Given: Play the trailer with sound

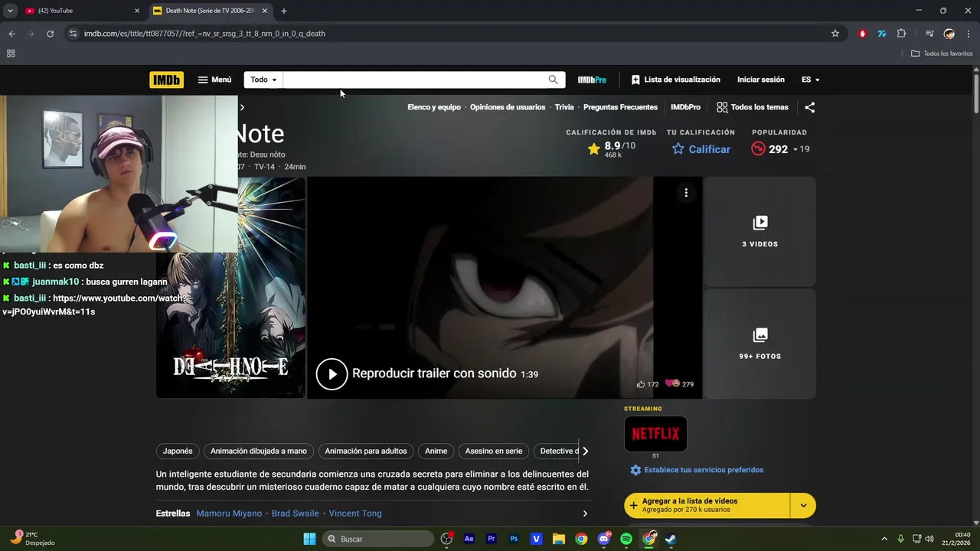Looking at the screenshot, I should coord(332,374).
